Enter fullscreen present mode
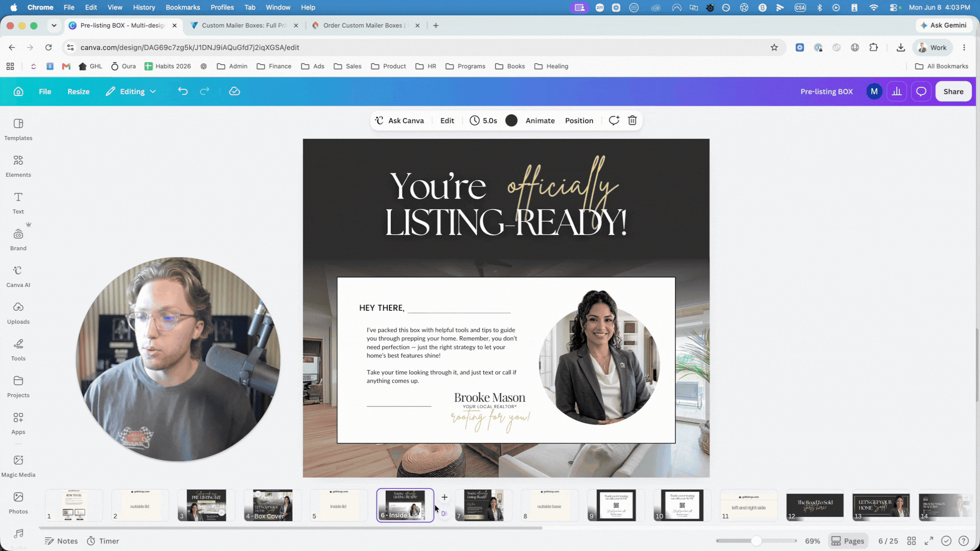This screenshot has height=551, width=980. click(x=929, y=541)
